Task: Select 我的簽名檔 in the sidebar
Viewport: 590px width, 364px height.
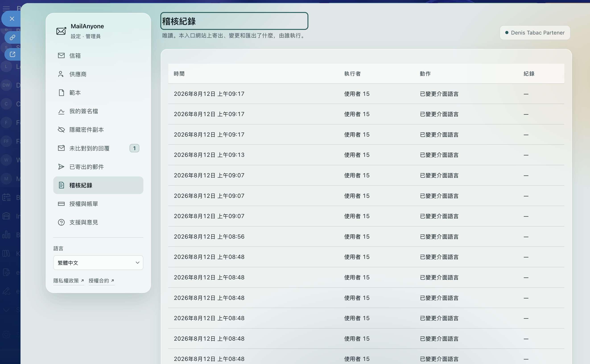Action: [98, 111]
